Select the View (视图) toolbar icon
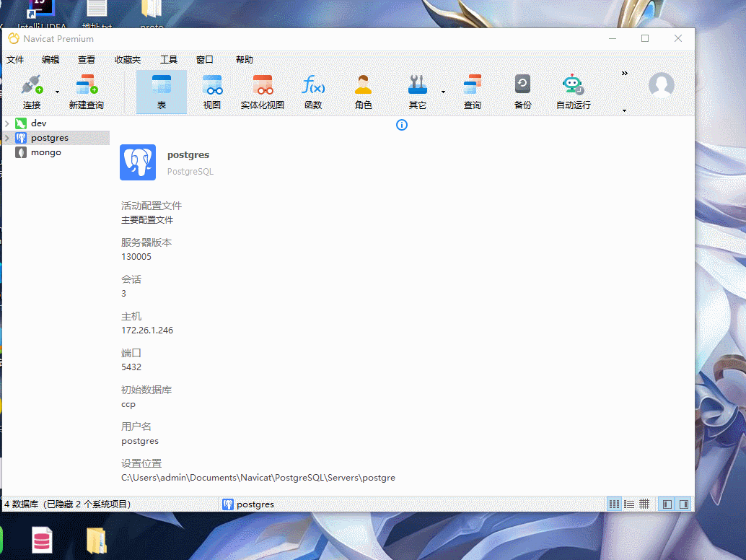 (x=211, y=92)
